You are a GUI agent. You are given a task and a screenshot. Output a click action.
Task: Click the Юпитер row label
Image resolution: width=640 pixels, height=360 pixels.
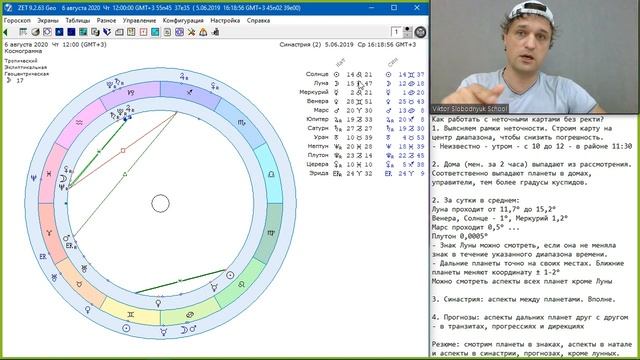coord(317,119)
